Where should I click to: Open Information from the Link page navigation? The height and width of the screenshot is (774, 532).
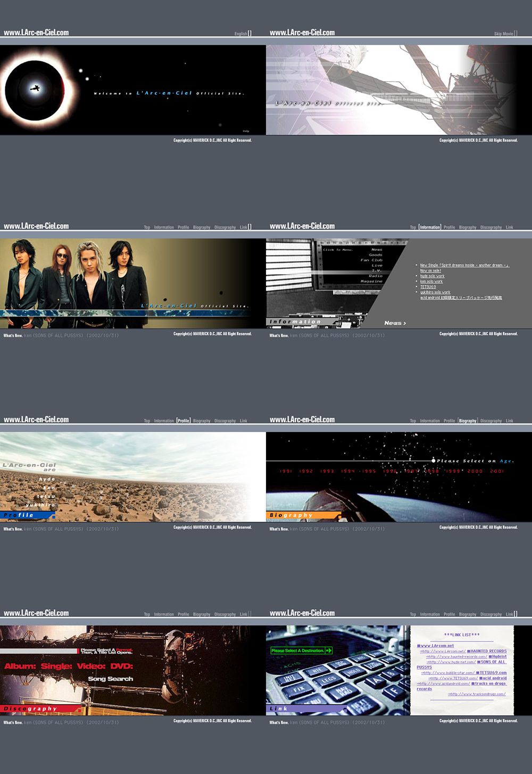pyautogui.click(x=430, y=614)
